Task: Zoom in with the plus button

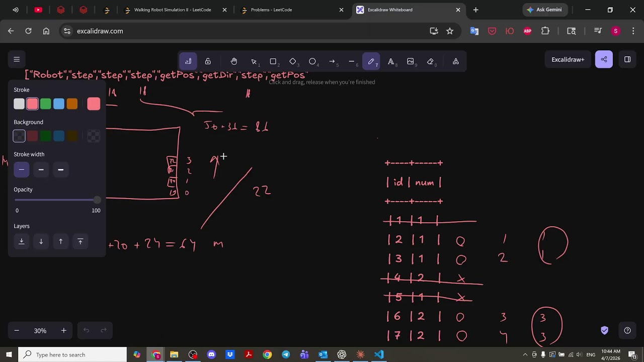Action: pos(64,330)
